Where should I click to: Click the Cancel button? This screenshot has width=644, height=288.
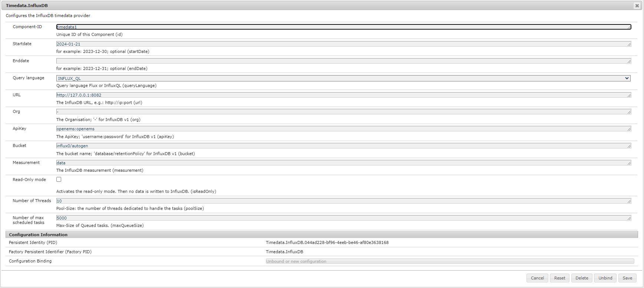point(537,278)
